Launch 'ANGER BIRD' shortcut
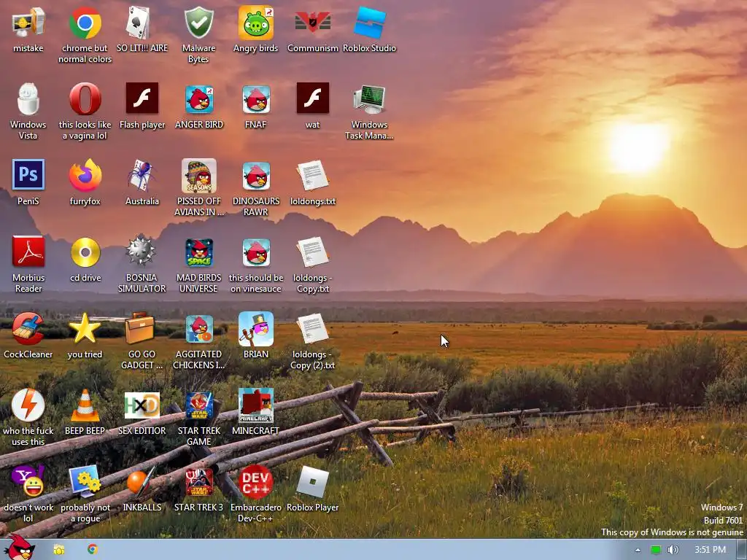The height and width of the screenshot is (560, 747). click(198, 99)
